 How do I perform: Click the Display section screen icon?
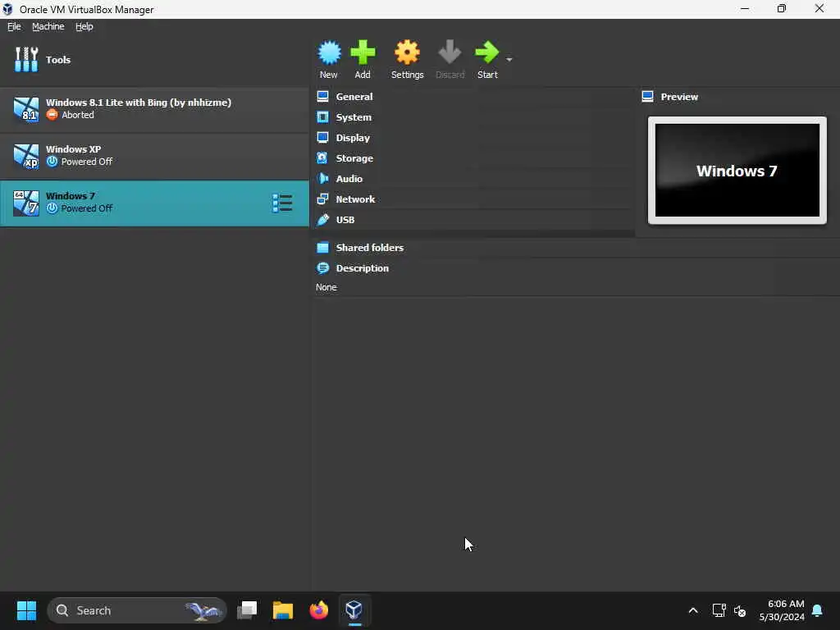[x=322, y=138]
